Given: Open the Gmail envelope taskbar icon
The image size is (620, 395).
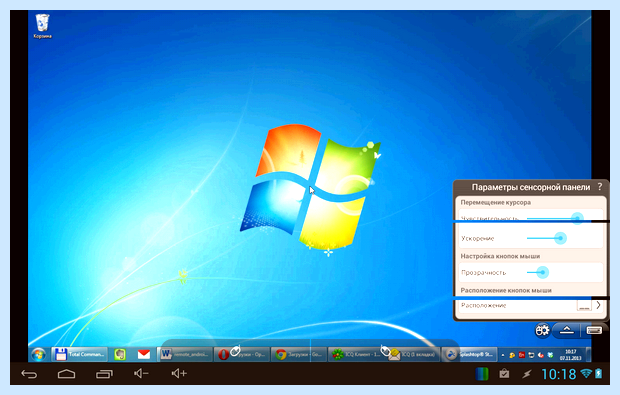Looking at the screenshot, I should pyautogui.click(x=144, y=354).
